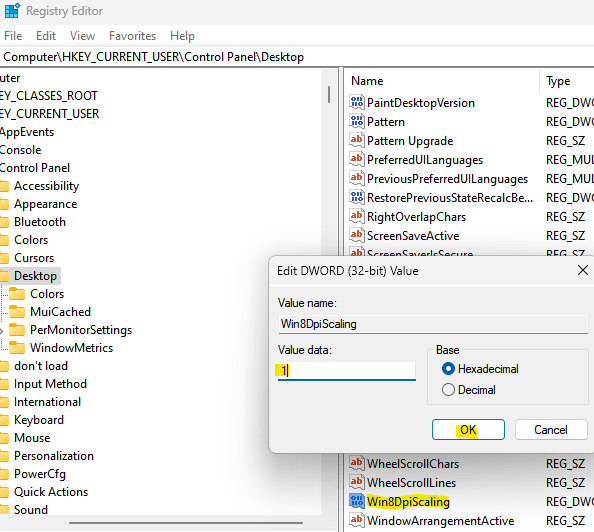Image resolution: width=594 pixels, height=532 pixels.
Task: Select the International key
Action: 47,402
